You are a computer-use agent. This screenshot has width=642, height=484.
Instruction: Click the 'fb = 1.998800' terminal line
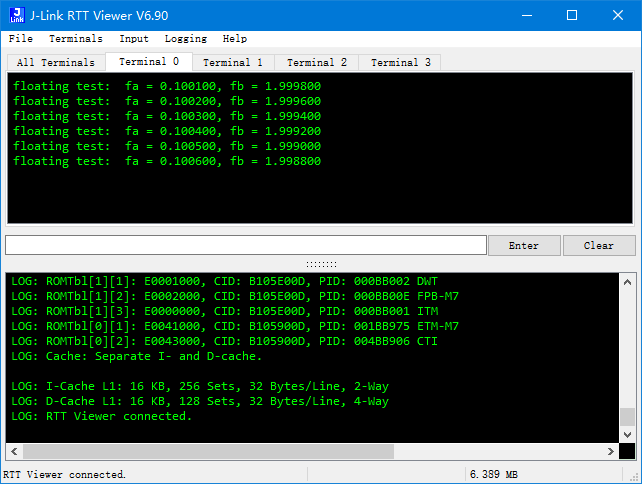click(x=167, y=161)
